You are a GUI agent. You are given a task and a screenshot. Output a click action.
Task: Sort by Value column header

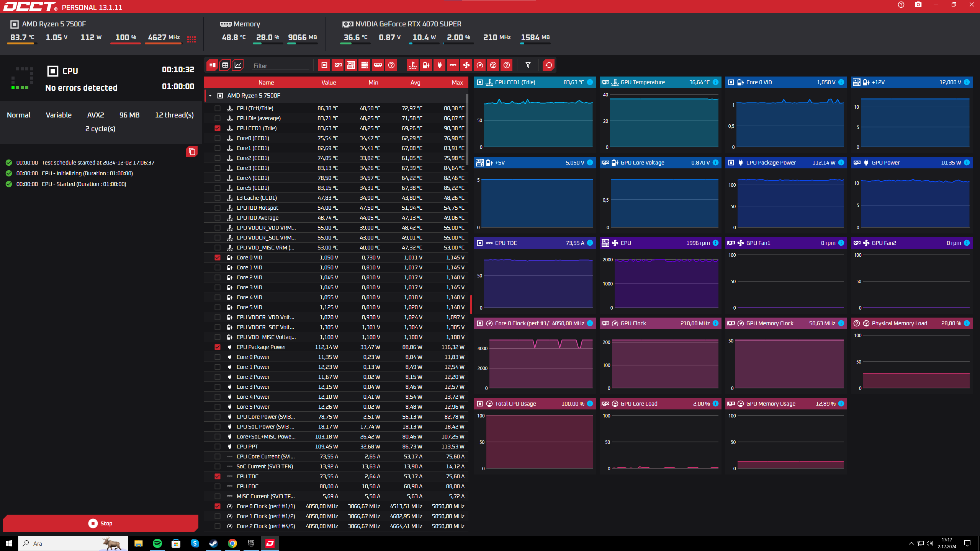(x=329, y=83)
